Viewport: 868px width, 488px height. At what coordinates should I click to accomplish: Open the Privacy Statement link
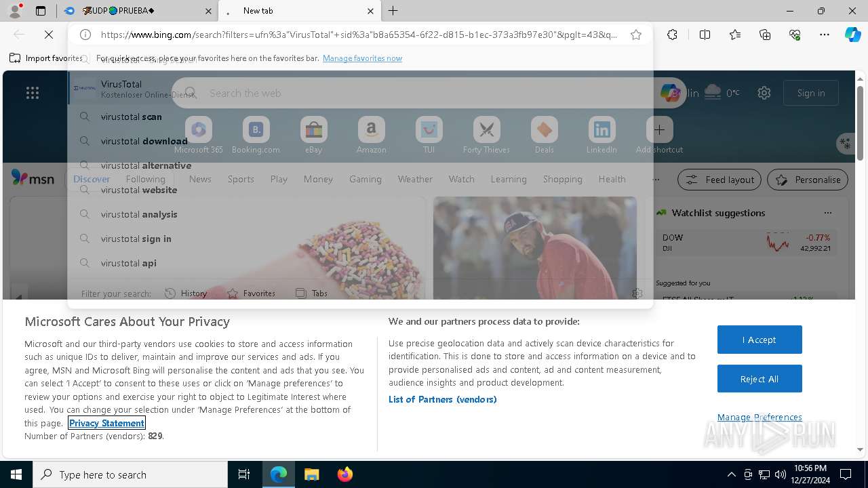coord(106,423)
